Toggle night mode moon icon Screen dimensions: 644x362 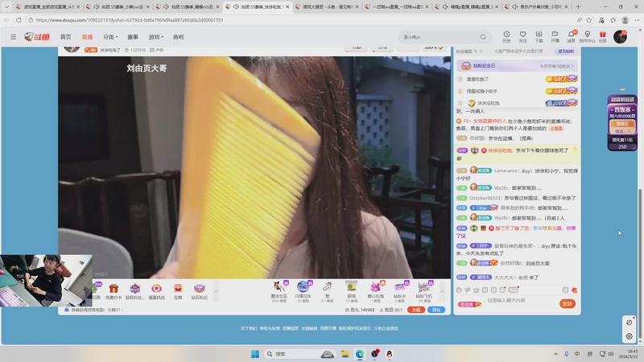(629, 323)
